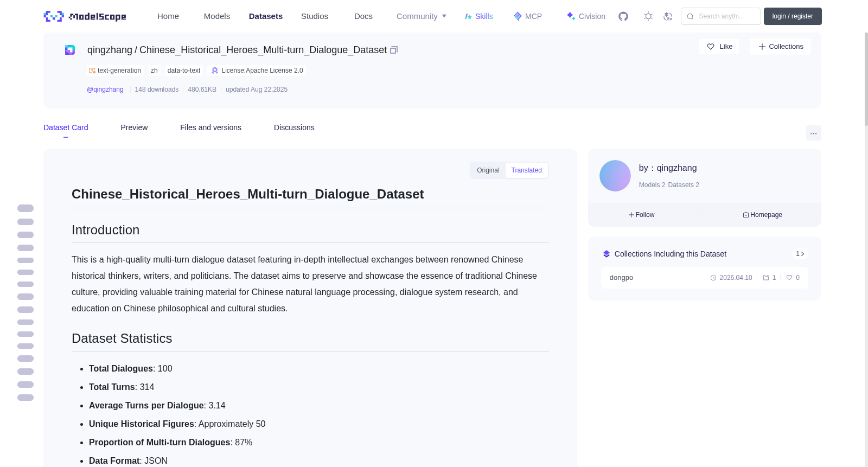The width and height of the screenshot is (868, 467).
Task: Follow the author qingzhang
Action: click(x=642, y=215)
